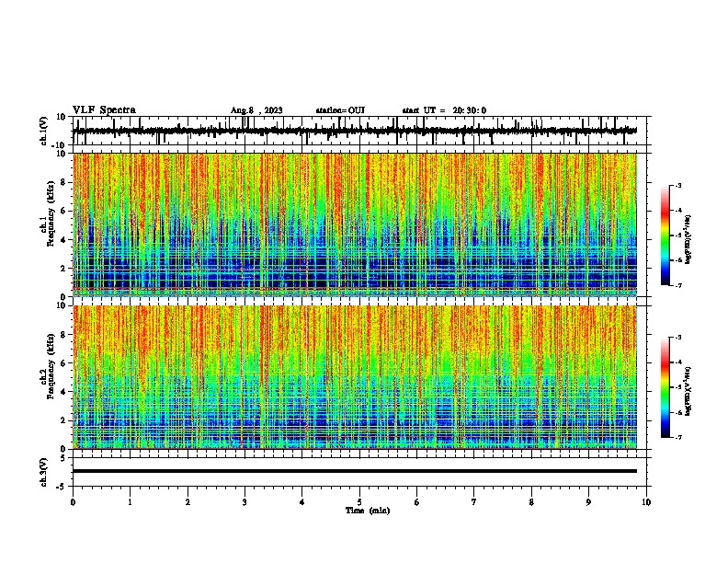Click the ch.1 voltage waveform trace
The image size is (728, 563).
355,131
